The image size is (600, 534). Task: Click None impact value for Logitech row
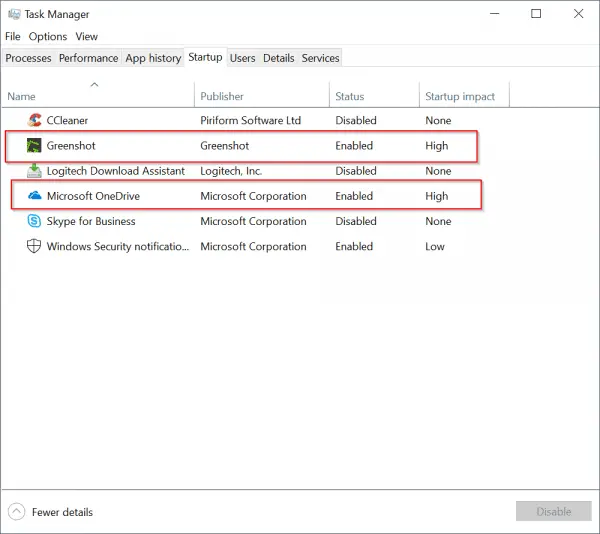pos(438,171)
